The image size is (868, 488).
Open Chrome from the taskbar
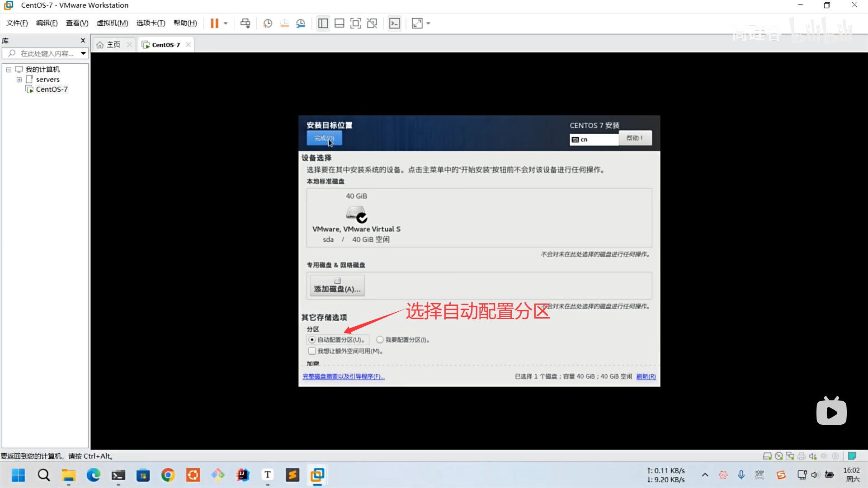tap(168, 475)
